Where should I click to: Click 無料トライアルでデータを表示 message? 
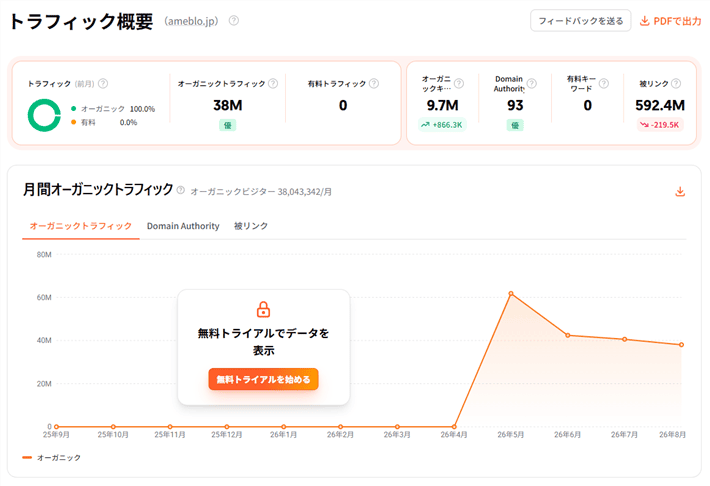pos(264,342)
